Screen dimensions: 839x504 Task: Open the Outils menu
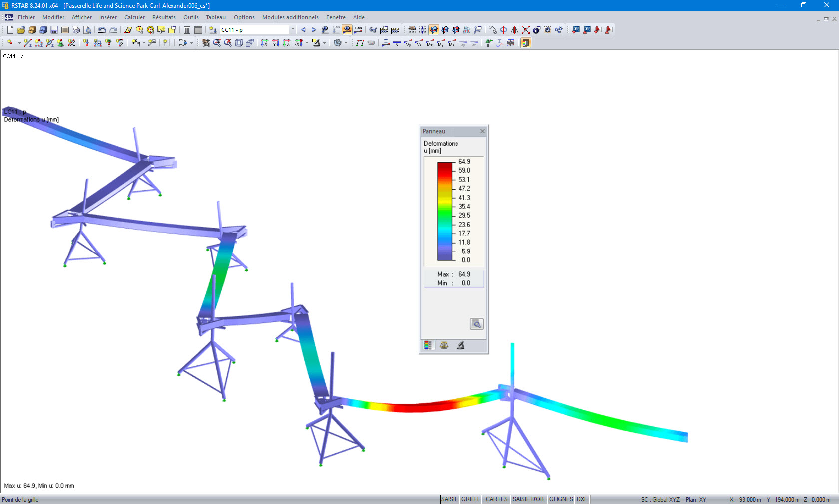click(191, 17)
